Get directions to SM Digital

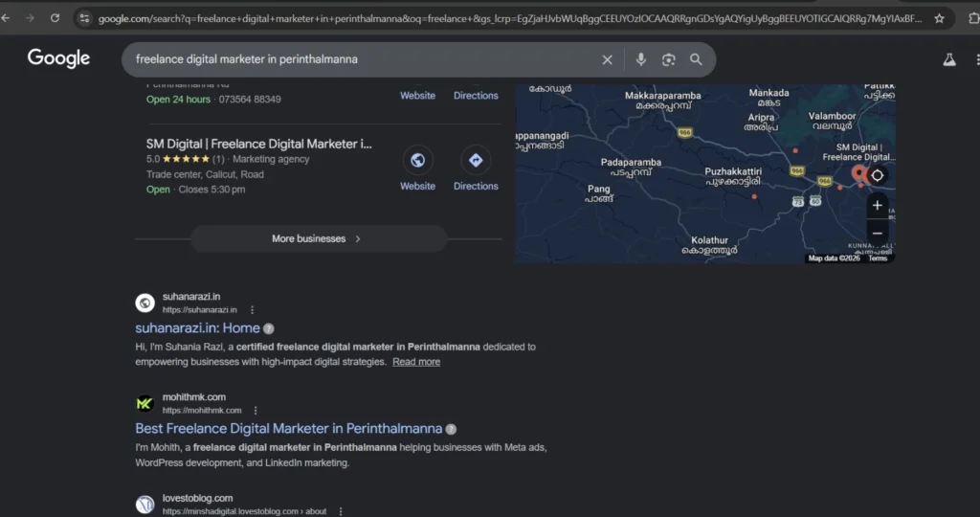tap(476, 160)
